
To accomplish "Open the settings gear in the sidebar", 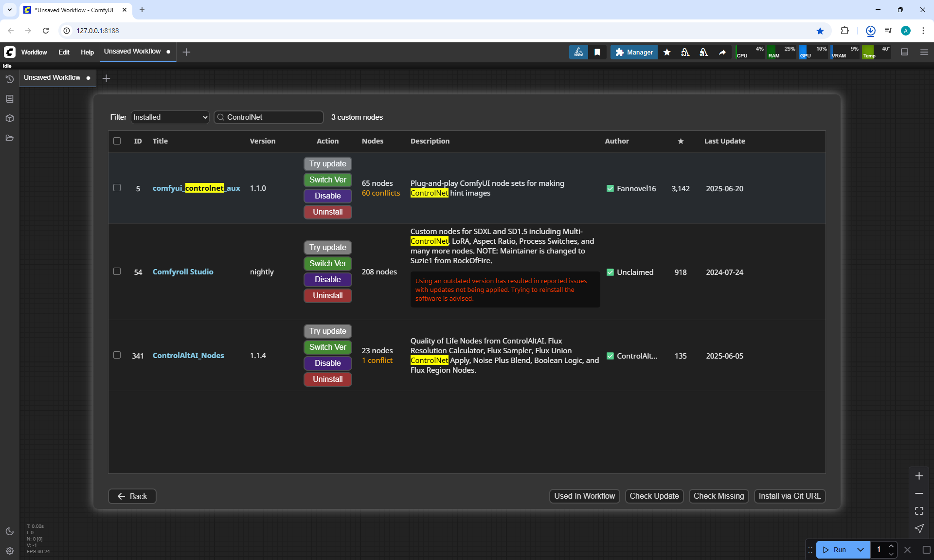I will click(x=9, y=551).
